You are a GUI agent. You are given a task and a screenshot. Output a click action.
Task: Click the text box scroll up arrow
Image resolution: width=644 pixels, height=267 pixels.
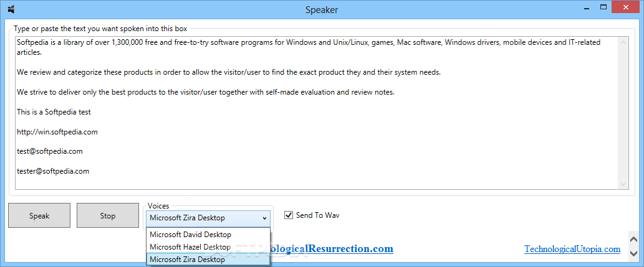623,42
